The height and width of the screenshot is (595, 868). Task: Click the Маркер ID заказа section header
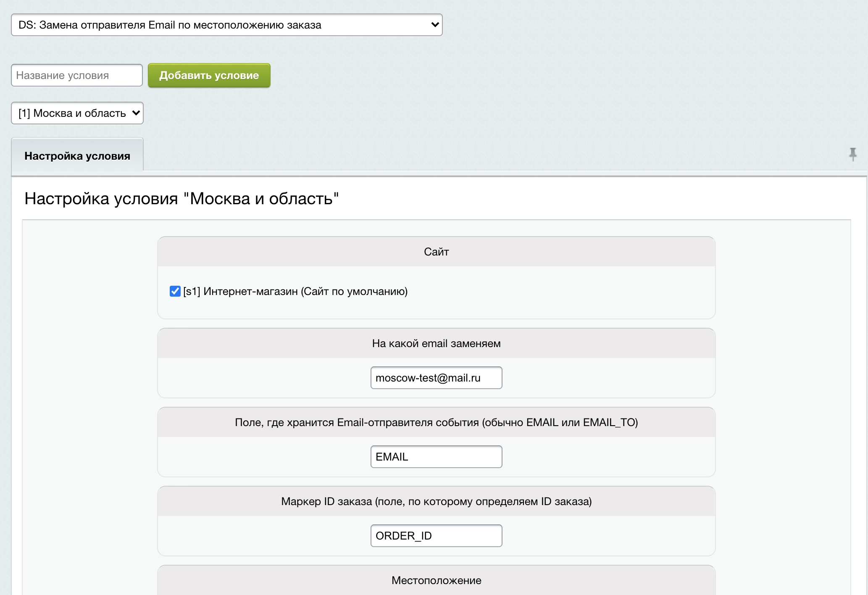pyautogui.click(x=436, y=501)
